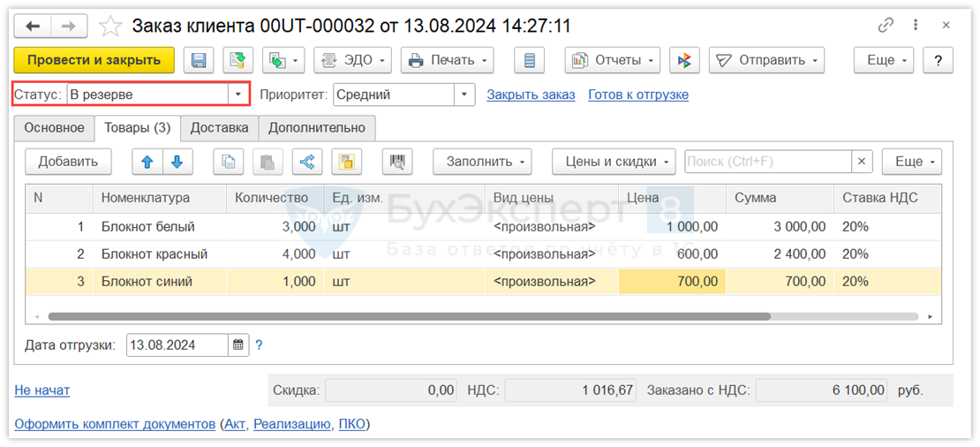The width and height of the screenshot is (980, 447).
Task: Open the Заполнить dropdown
Action: tap(483, 162)
